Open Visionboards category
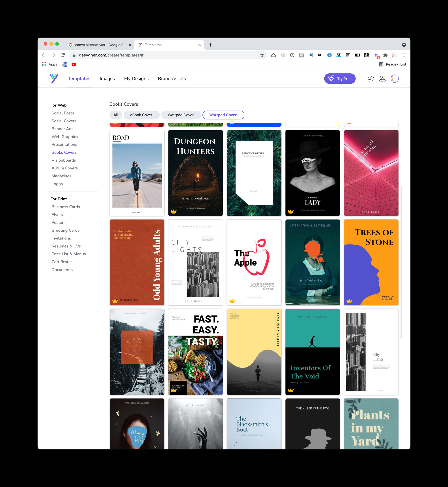 coord(64,160)
